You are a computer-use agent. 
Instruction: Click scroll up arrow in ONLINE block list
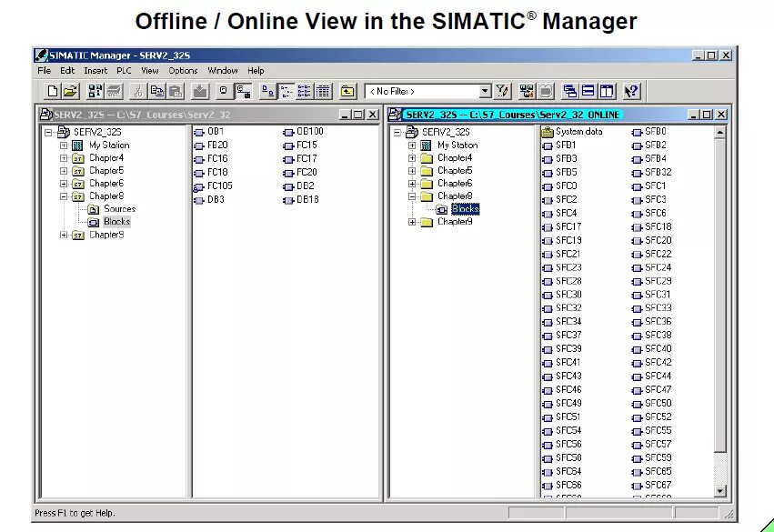point(720,132)
